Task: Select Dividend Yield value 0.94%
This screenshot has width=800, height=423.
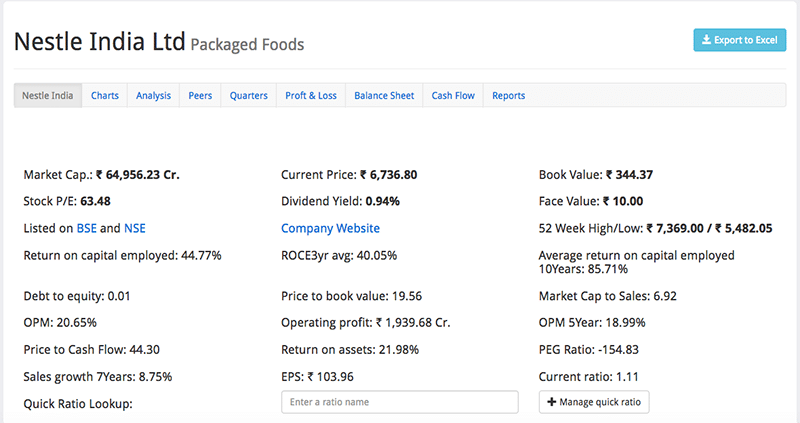Action: tap(383, 201)
